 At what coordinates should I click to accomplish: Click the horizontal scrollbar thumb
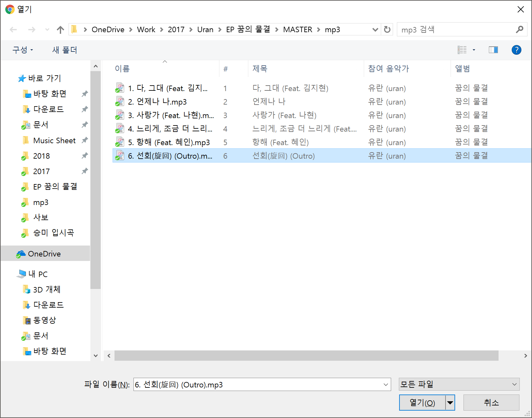[x=306, y=356]
